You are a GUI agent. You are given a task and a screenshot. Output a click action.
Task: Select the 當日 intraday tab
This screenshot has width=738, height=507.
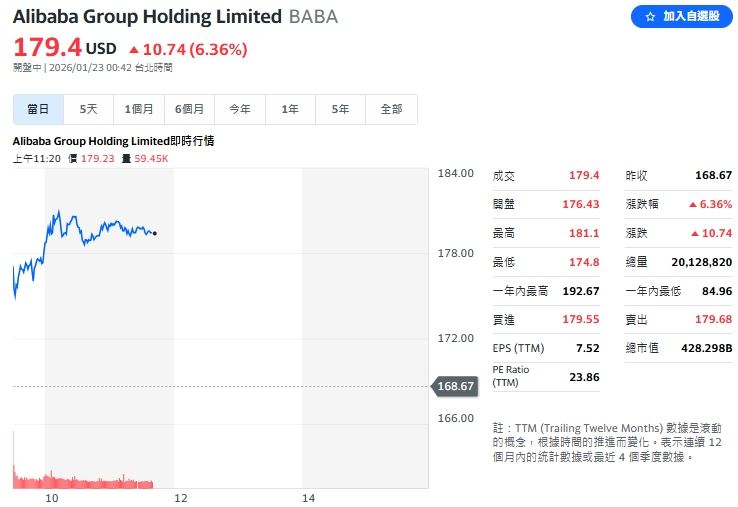[39, 109]
